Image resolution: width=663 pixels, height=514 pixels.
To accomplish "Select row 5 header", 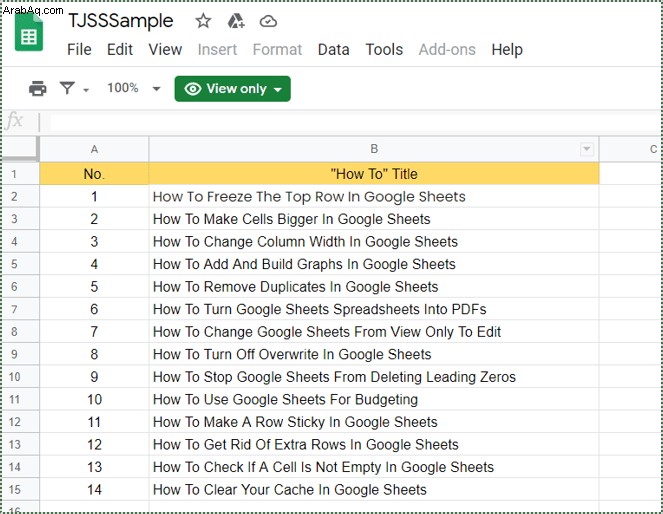I will tap(20, 264).
